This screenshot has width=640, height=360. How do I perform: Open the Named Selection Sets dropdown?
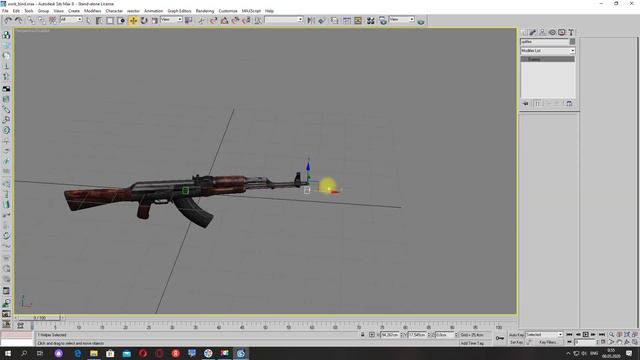click(x=284, y=20)
